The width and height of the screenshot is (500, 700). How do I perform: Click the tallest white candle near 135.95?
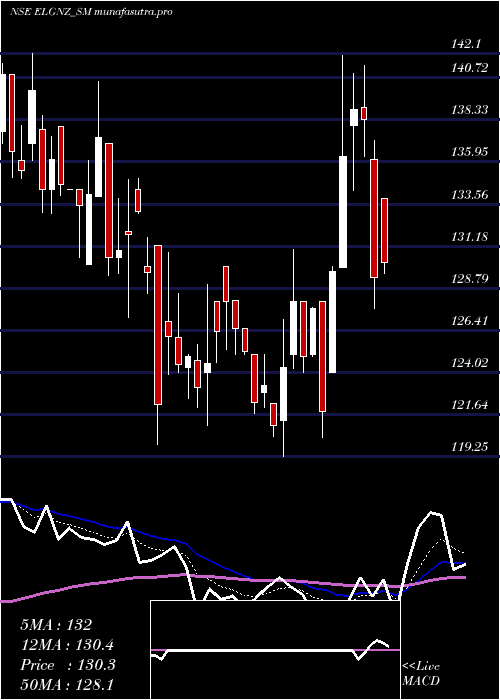click(343, 212)
